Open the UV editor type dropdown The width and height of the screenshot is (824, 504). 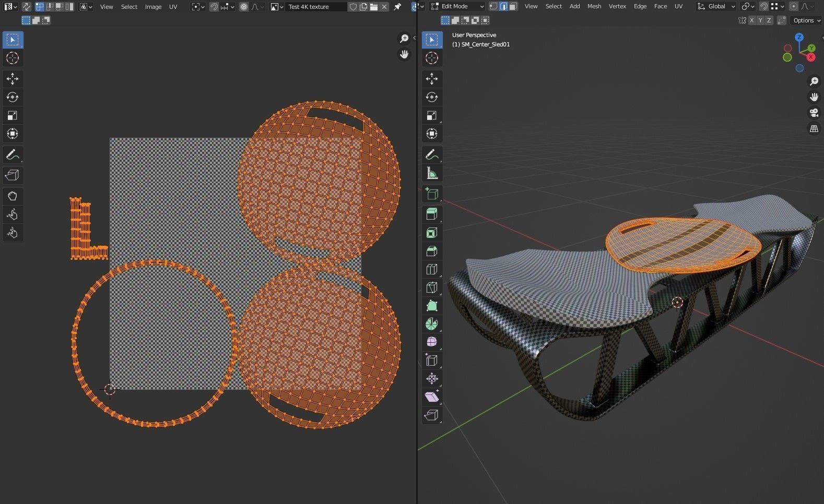(x=10, y=7)
